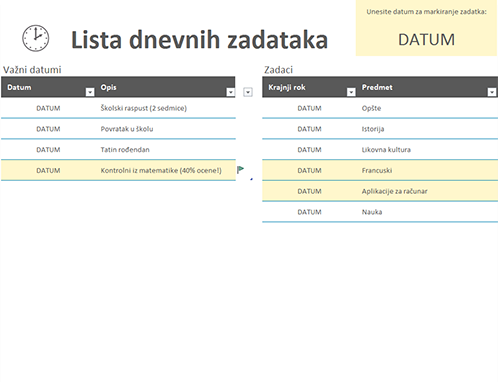Select the 'Lista dnevnih zadataka' title
The image size is (498, 382).
199,40
